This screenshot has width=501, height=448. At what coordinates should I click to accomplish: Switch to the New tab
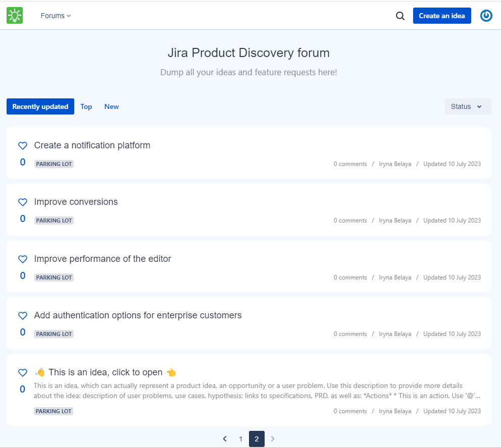[112, 106]
